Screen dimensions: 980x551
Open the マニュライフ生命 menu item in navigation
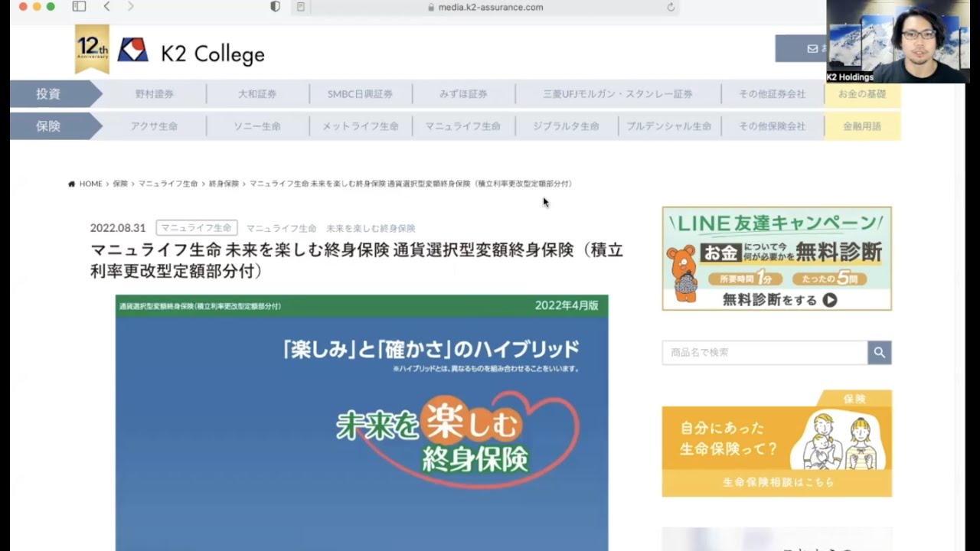(x=463, y=126)
